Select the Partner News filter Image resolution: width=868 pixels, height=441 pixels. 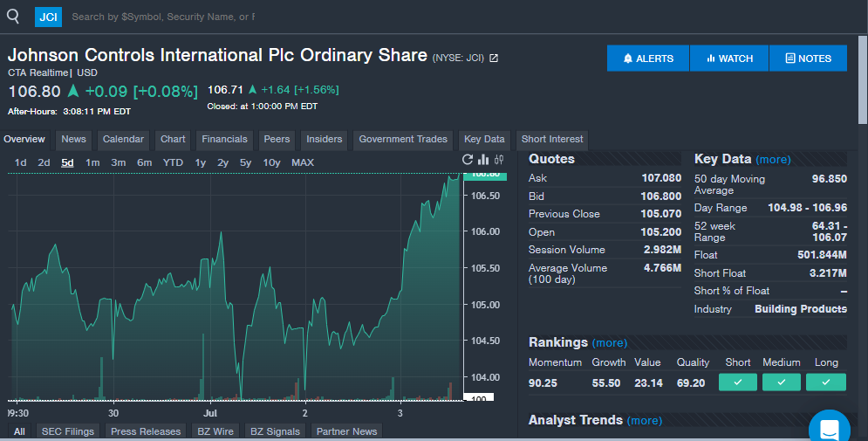346,431
